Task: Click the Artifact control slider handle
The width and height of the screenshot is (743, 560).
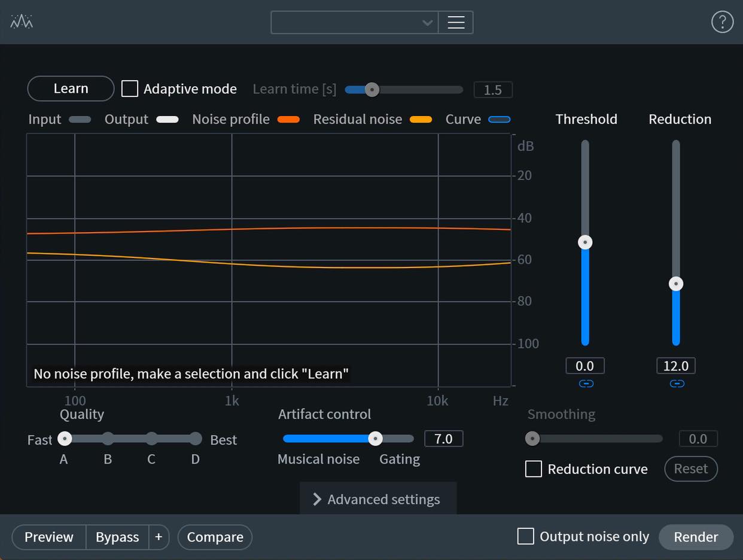Action: [x=375, y=439]
